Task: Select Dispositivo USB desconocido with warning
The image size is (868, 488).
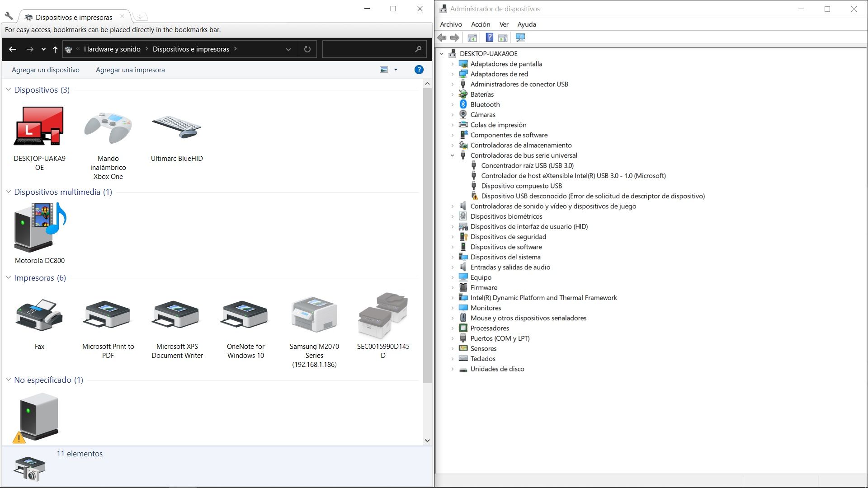Action: pyautogui.click(x=593, y=196)
